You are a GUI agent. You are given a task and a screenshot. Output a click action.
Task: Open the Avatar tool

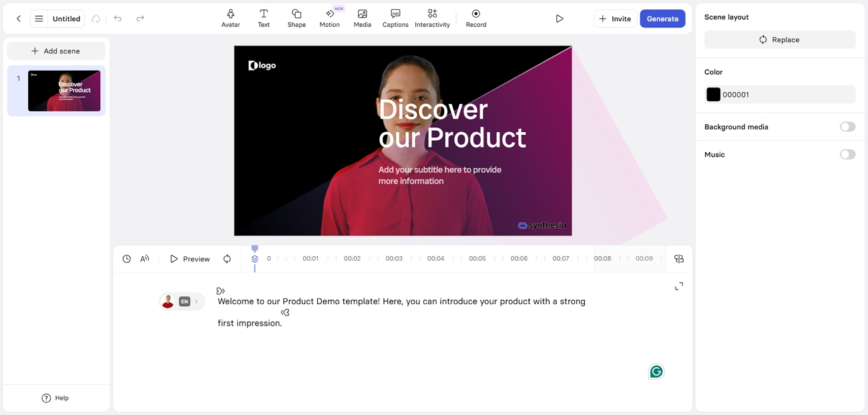(230, 19)
